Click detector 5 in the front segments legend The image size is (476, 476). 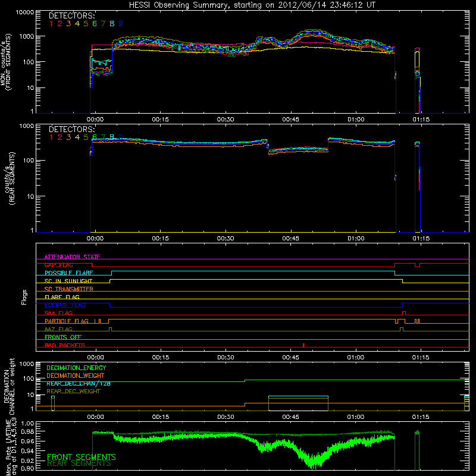pyautogui.click(x=86, y=24)
